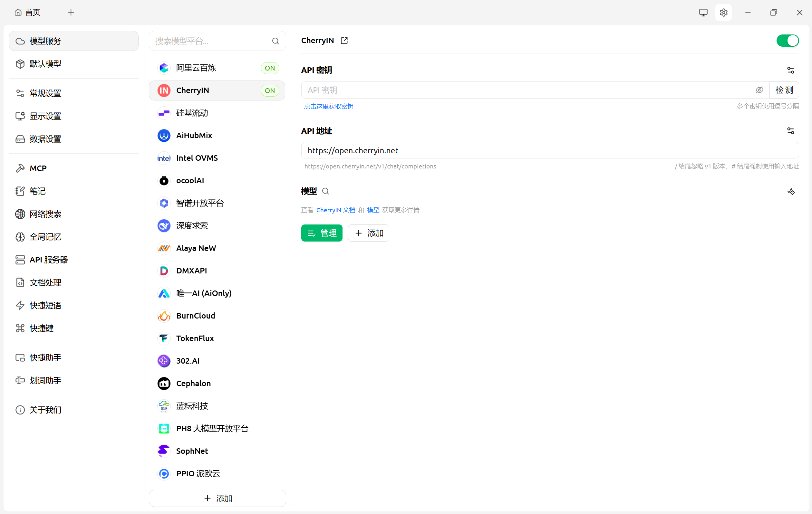Disable the CherryIN provider switch
This screenshot has width=812, height=514.
[x=788, y=41]
